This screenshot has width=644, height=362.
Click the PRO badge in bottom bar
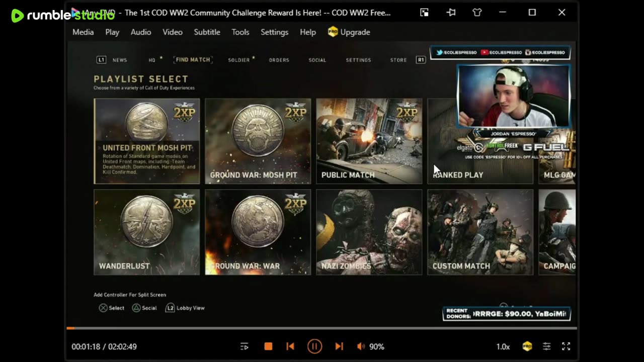pyautogui.click(x=527, y=346)
